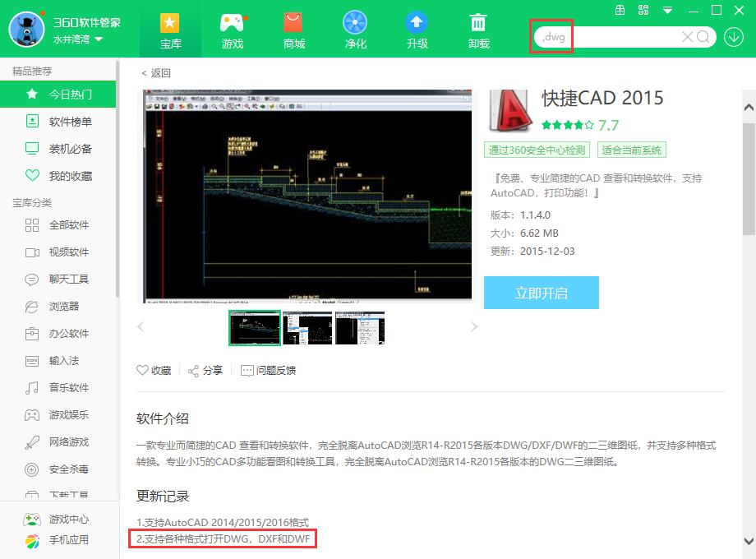Click 问题反馈 feedback button
Image resolution: width=756 pixels, height=559 pixels.
(x=268, y=371)
